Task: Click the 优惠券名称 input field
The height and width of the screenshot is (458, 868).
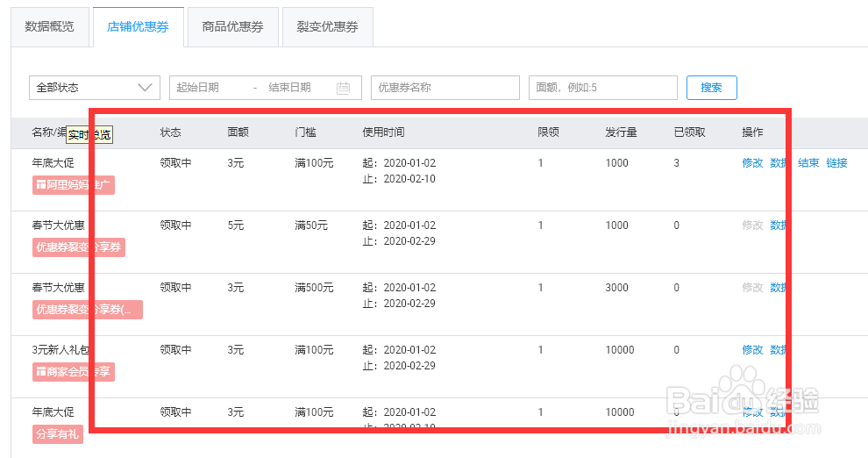Action: (445, 88)
